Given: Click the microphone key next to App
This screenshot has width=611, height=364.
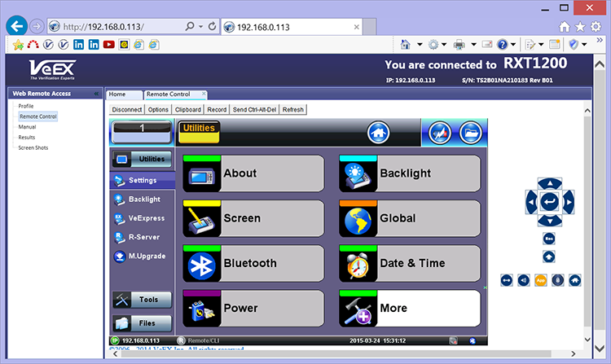Looking at the screenshot, I should click(557, 280).
